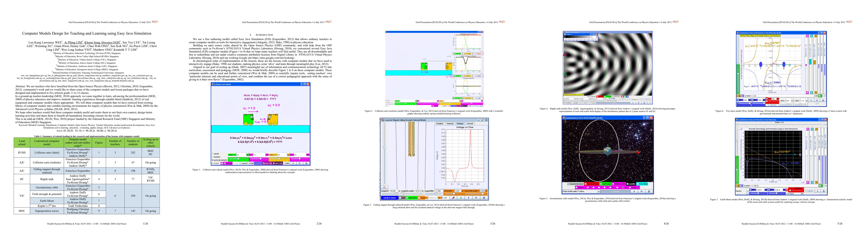Click the green recycle icon in Magnet model
The image size is (868, 246).
click(461, 198)
